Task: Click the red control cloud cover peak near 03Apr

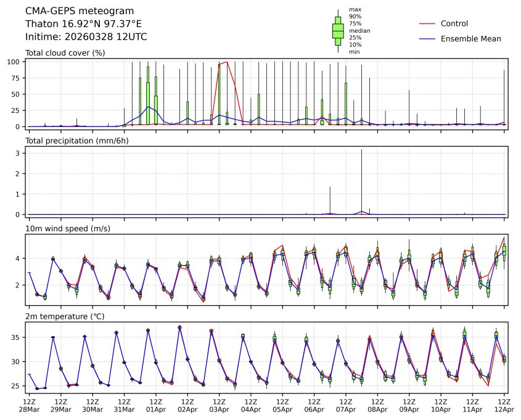Action: (x=228, y=62)
